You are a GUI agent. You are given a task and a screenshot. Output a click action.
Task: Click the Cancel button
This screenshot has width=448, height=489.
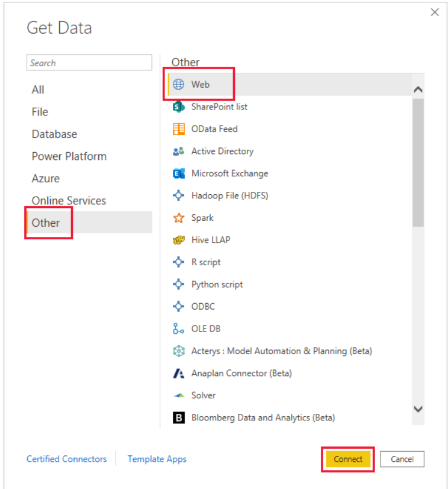click(x=402, y=459)
